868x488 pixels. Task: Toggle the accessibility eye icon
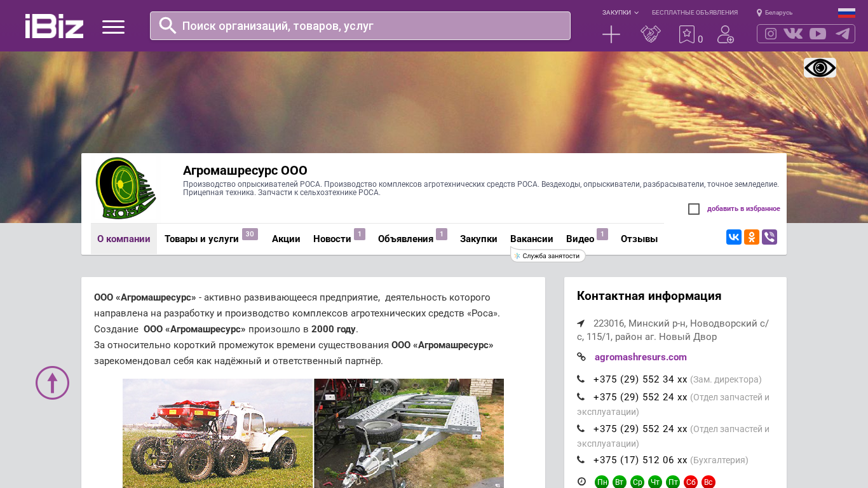[820, 67]
